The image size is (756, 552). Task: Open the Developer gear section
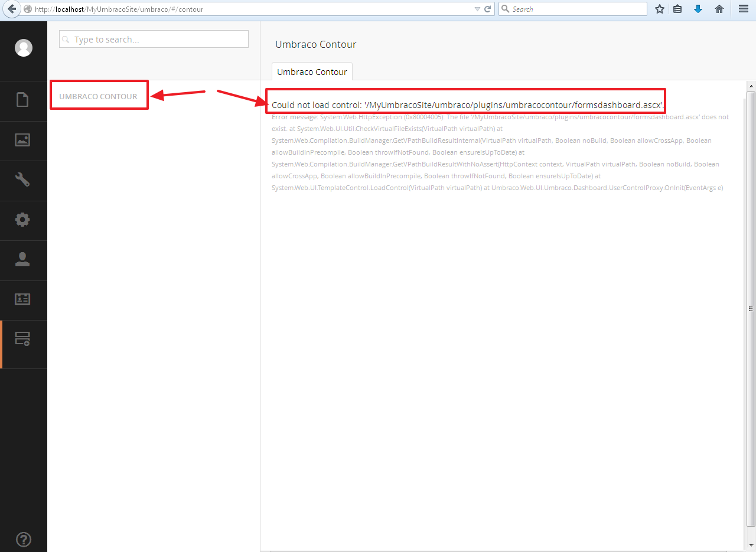pyautogui.click(x=22, y=220)
